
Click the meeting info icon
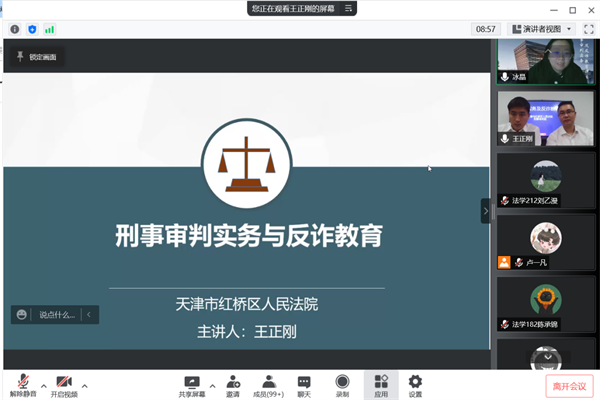(x=15, y=29)
